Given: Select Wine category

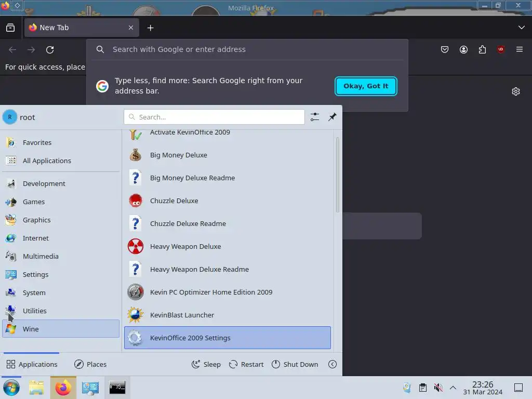Looking at the screenshot, I should click(61, 329).
